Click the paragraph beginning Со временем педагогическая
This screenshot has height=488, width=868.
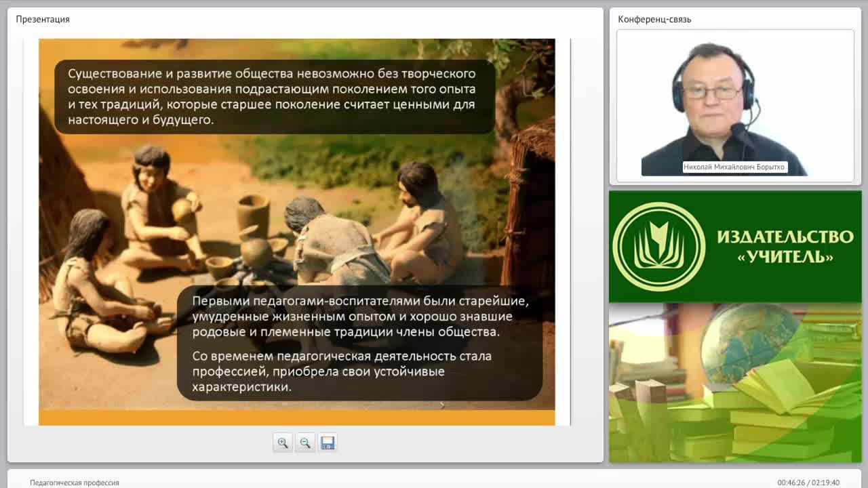click(x=342, y=371)
